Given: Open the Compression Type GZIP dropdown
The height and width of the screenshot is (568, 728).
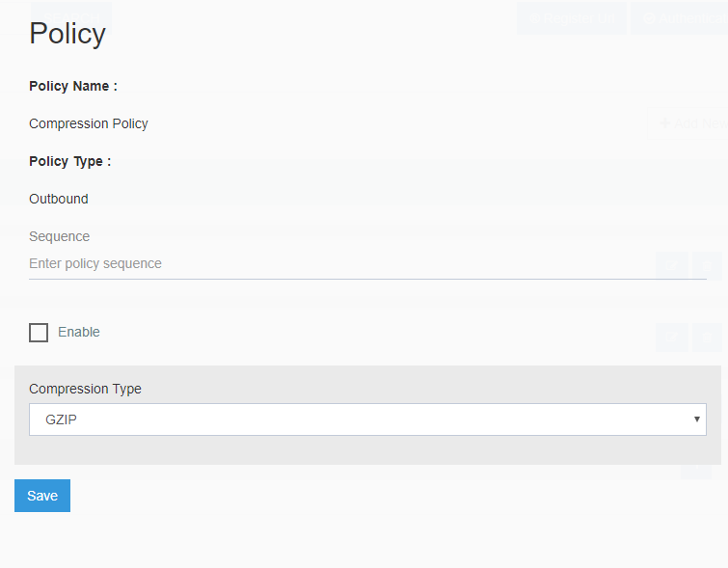Looking at the screenshot, I should 367,419.
